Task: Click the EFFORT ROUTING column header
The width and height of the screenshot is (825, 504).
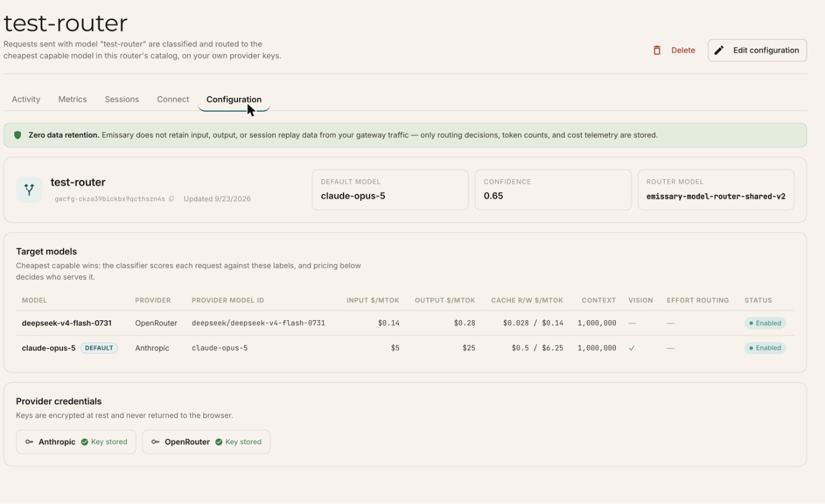Action: tap(698, 300)
